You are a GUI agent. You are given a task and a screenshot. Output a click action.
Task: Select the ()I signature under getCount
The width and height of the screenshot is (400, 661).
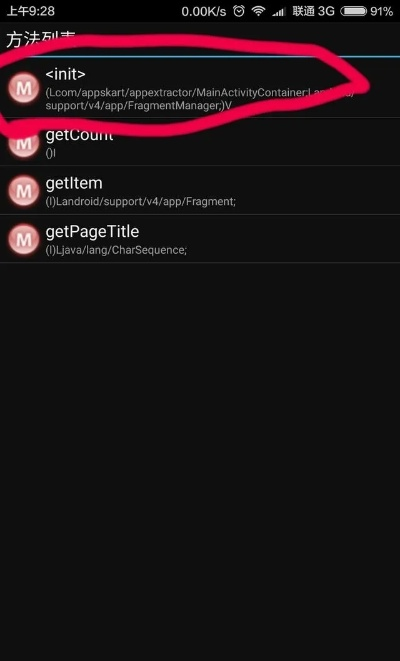click(50, 153)
